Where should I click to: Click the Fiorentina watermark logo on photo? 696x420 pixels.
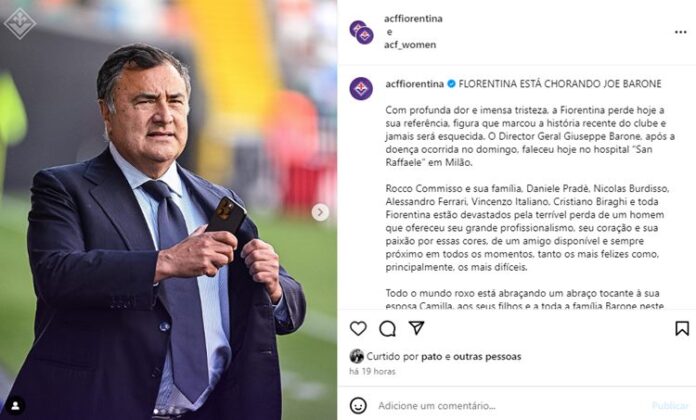[18, 22]
